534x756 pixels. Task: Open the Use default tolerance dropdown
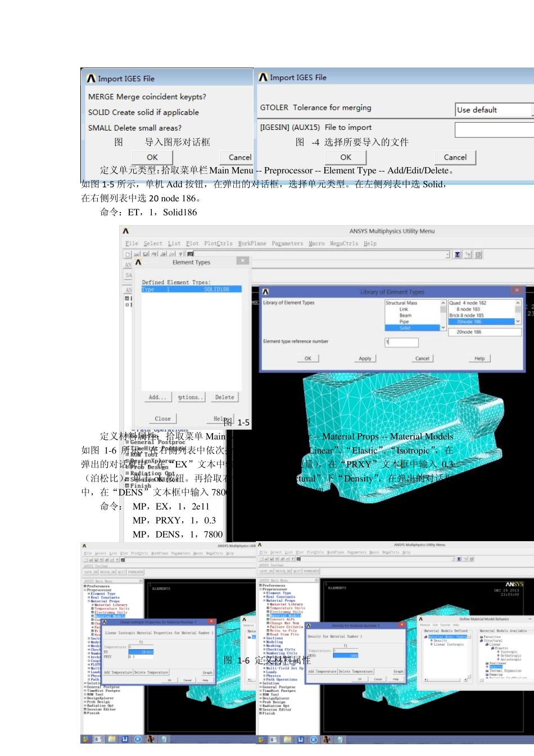pos(495,110)
